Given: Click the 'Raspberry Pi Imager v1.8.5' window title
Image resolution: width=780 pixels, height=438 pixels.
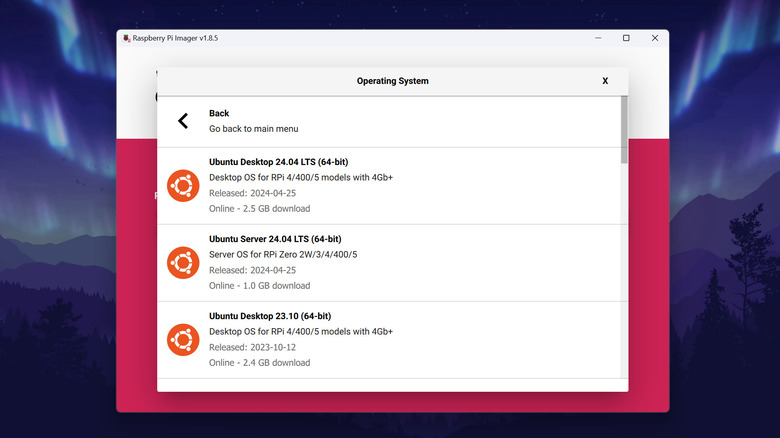Looking at the screenshot, I should click(175, 38).
